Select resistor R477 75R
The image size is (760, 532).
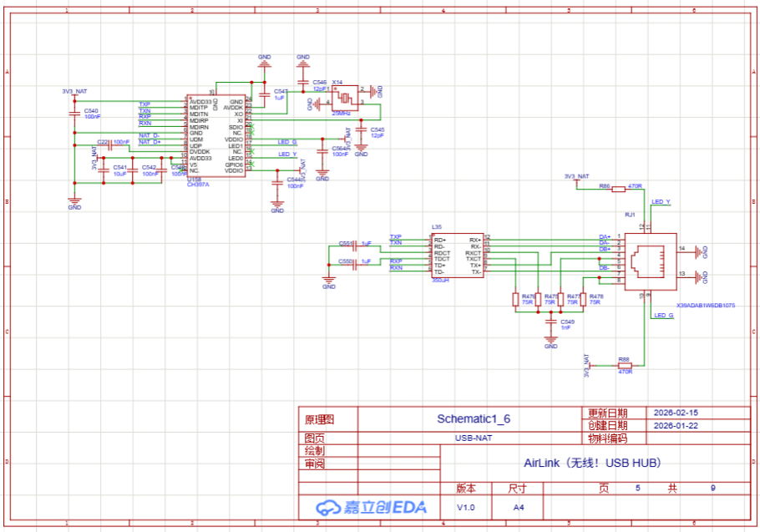pos(560,300)
